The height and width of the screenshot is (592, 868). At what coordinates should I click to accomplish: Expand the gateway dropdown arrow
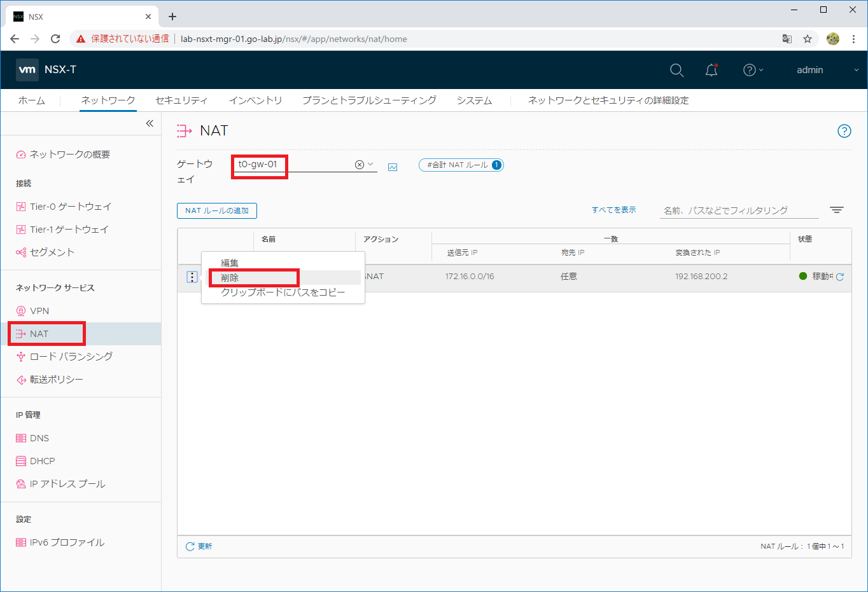coord(370,165)
